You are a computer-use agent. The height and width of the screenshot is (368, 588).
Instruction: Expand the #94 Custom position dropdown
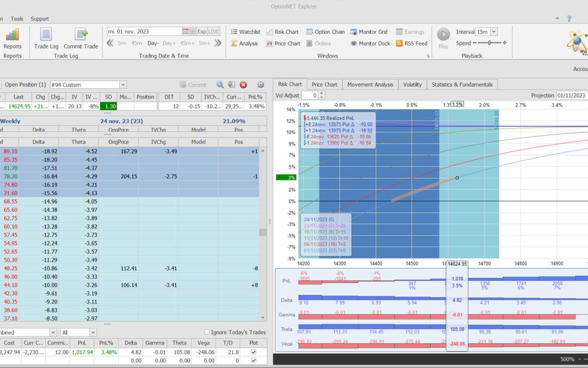coord(123,85)
